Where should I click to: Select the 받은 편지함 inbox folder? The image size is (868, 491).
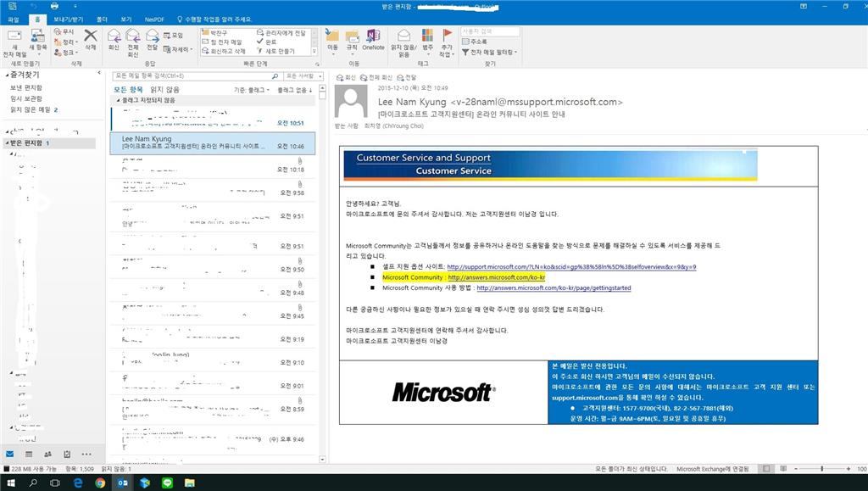coord(48,142)
